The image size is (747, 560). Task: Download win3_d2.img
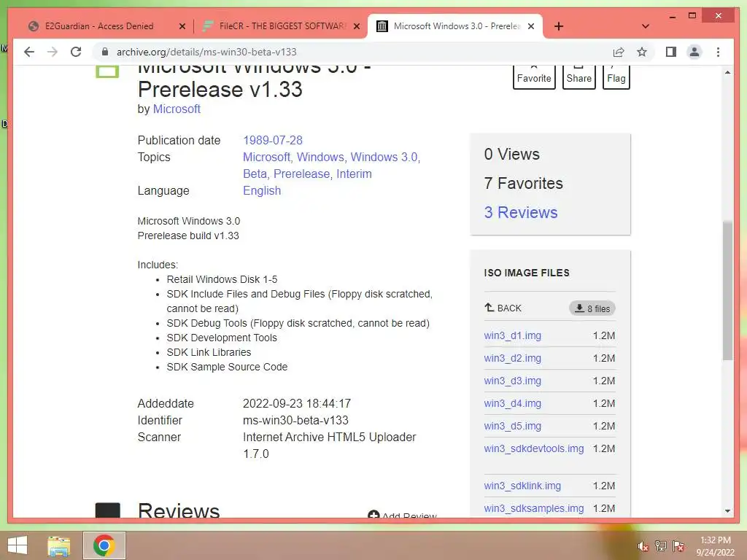pyautogui.click(x=513, y=358)
